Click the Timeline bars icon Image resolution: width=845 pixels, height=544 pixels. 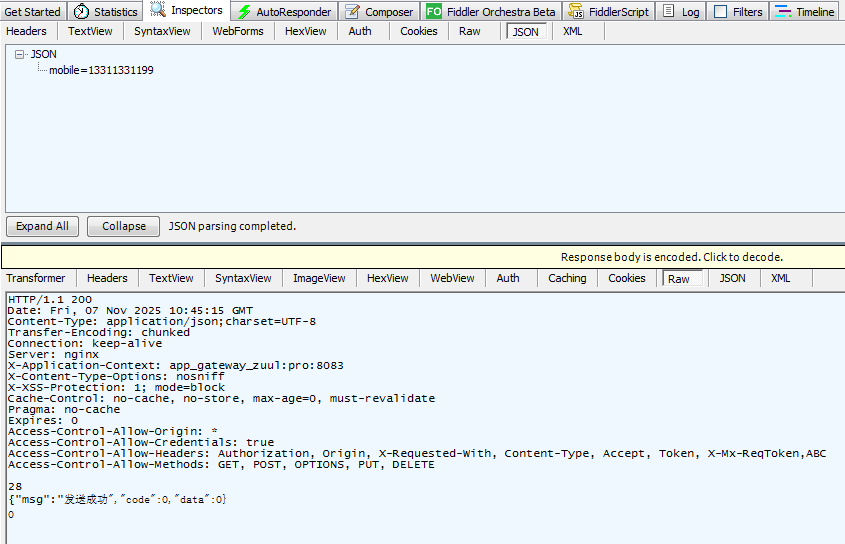pos(783,11)
